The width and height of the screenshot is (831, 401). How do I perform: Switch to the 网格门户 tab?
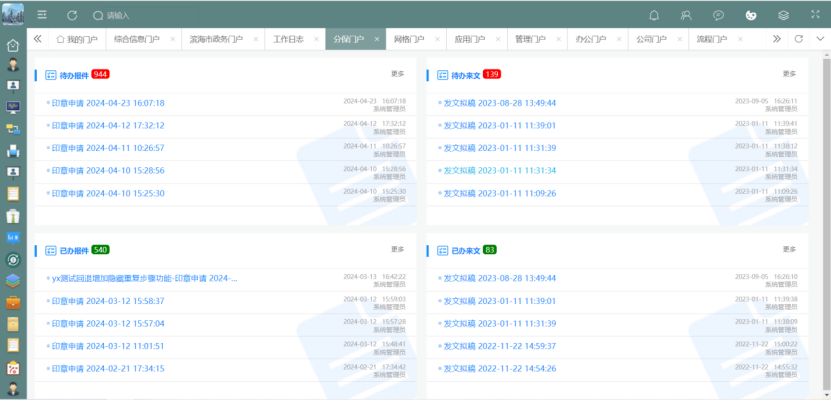tap(408, 39)
